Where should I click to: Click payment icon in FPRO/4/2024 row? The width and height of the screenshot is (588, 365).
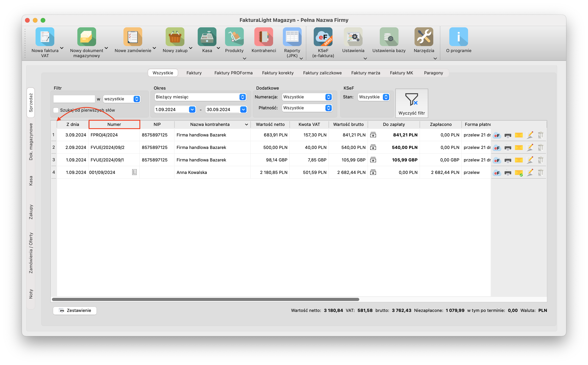(373, 135)
